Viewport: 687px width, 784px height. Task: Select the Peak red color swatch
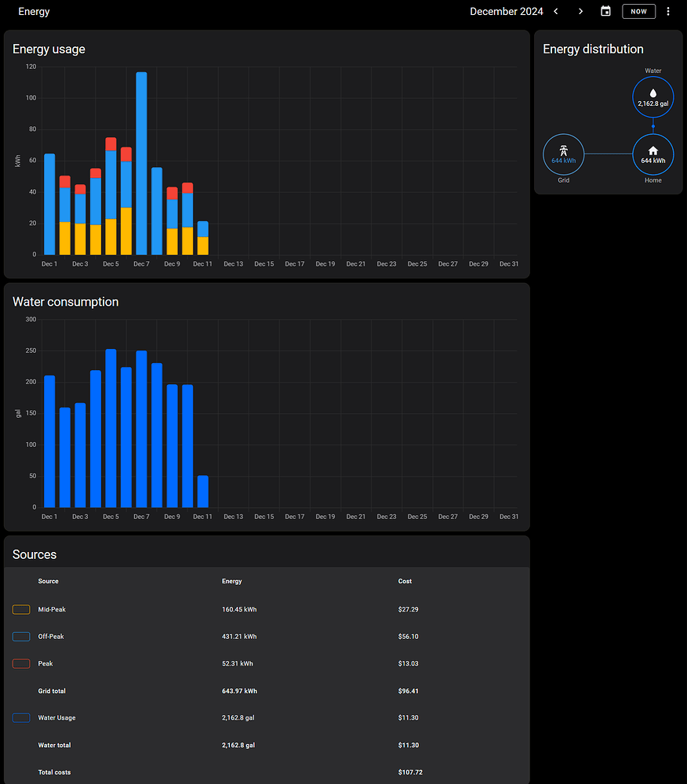click(21, 663)
